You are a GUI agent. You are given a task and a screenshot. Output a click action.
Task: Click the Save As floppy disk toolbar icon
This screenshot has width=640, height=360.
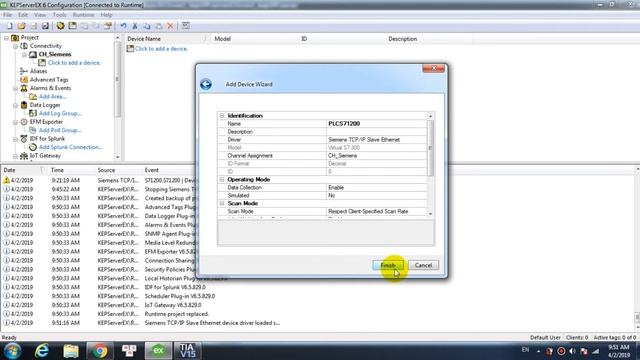point(45,26)
